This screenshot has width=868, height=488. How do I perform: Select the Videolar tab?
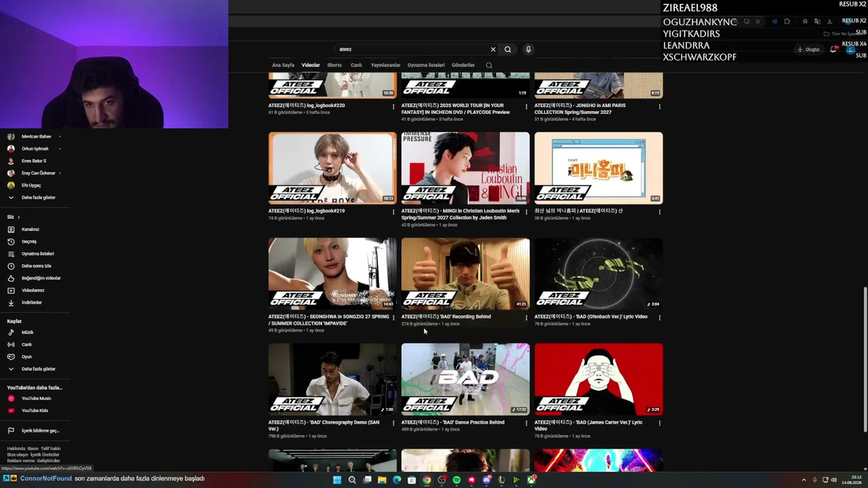click(311, 65)
